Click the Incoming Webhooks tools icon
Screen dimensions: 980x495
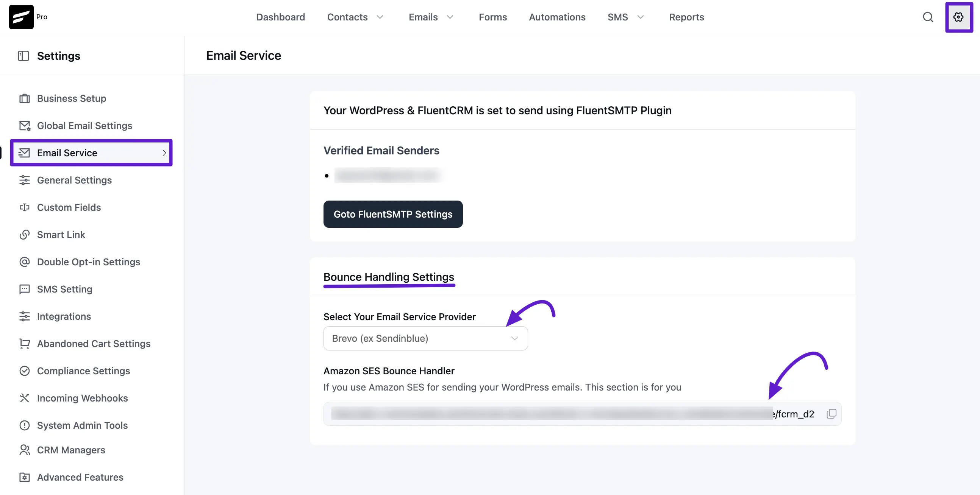tap(25, 398)
